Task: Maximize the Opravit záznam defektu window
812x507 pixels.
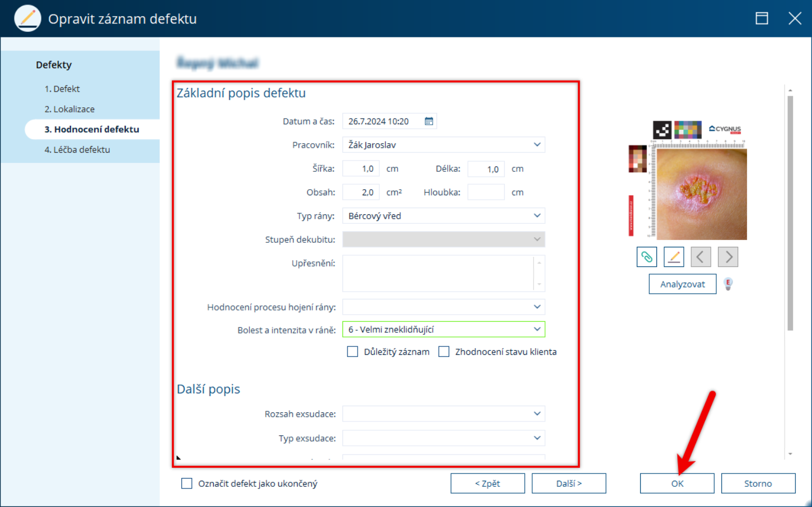Action: point(762,18)
